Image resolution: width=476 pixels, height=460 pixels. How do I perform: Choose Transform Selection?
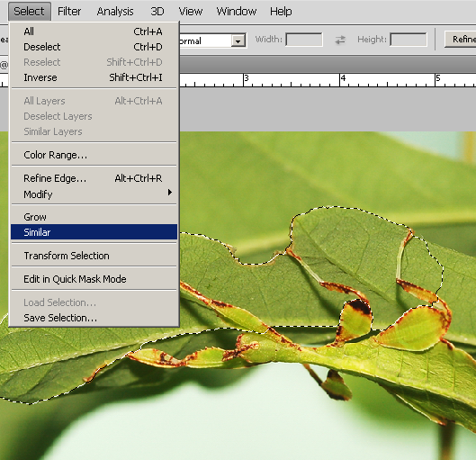[x=94, y=256]
